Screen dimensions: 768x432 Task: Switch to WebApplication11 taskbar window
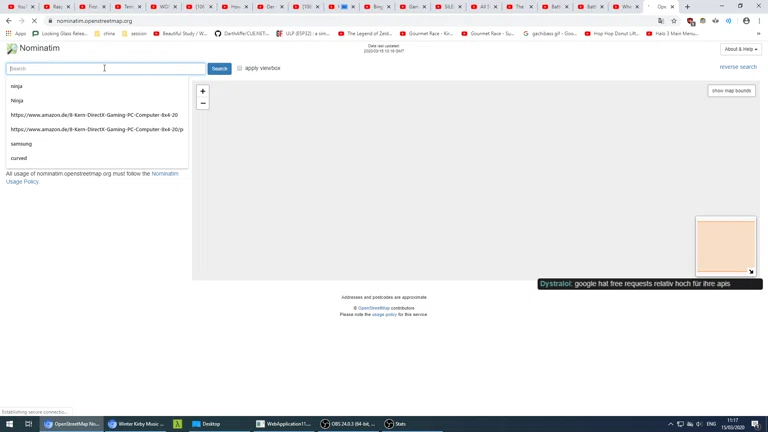284,424
